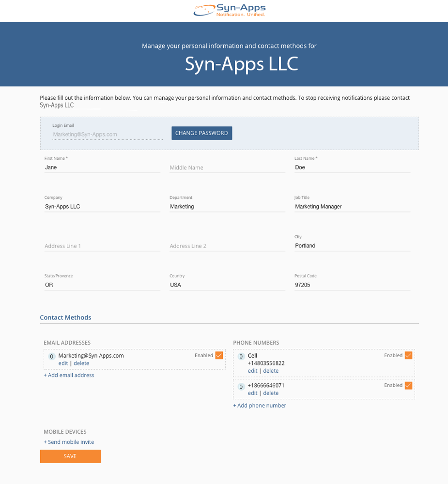Image resolution: width=448 pixels, height=484 pixels.
Task: Click the orange SAVE button
Action: [x=70, y=456]
